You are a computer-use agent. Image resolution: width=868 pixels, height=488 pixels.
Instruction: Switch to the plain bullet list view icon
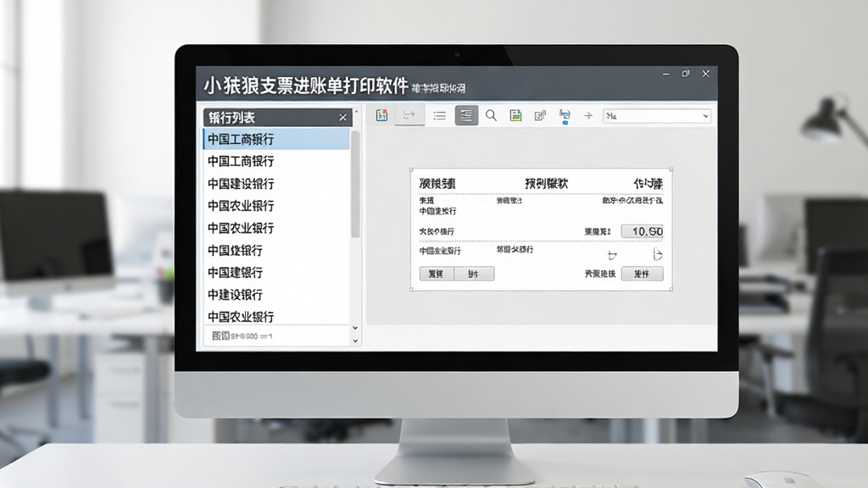coord(440,115)
